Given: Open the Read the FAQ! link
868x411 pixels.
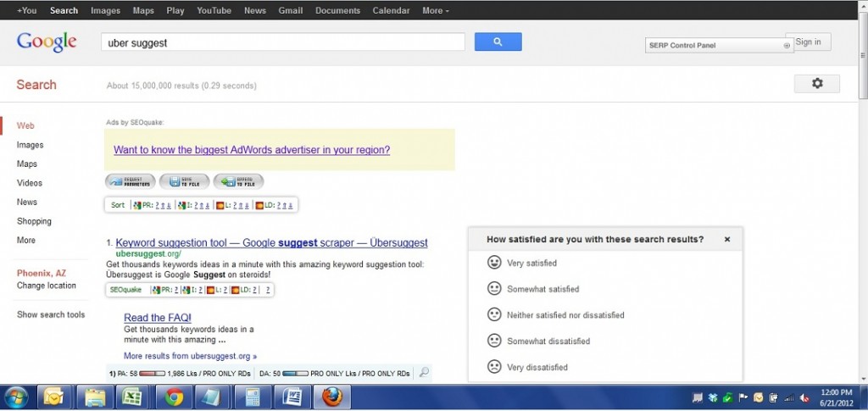Looking at the screenshot, I should [158, 318].
